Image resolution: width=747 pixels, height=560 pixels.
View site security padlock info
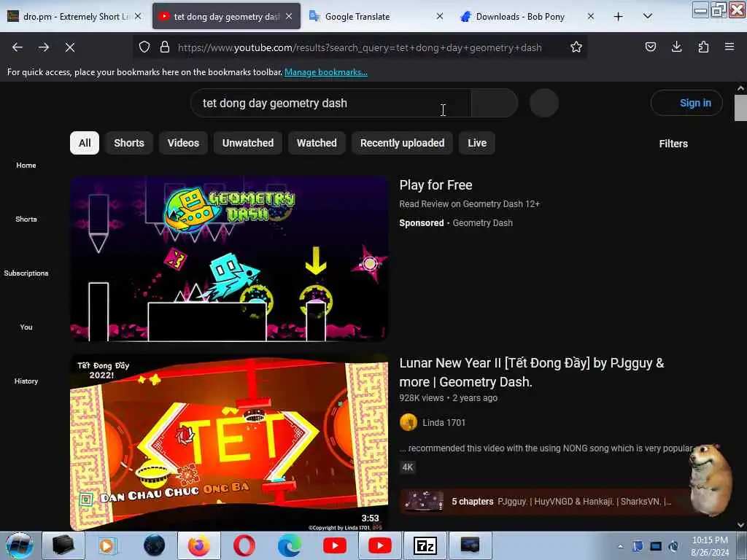click(x=165, y=47)
